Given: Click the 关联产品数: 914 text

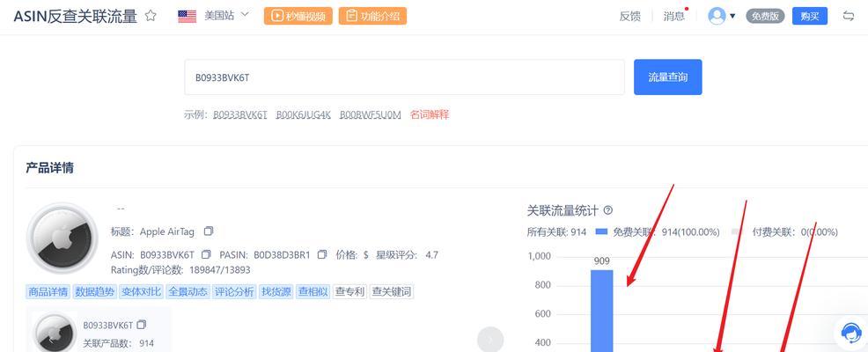Looking at the screenshot, I should click(119, 344).
